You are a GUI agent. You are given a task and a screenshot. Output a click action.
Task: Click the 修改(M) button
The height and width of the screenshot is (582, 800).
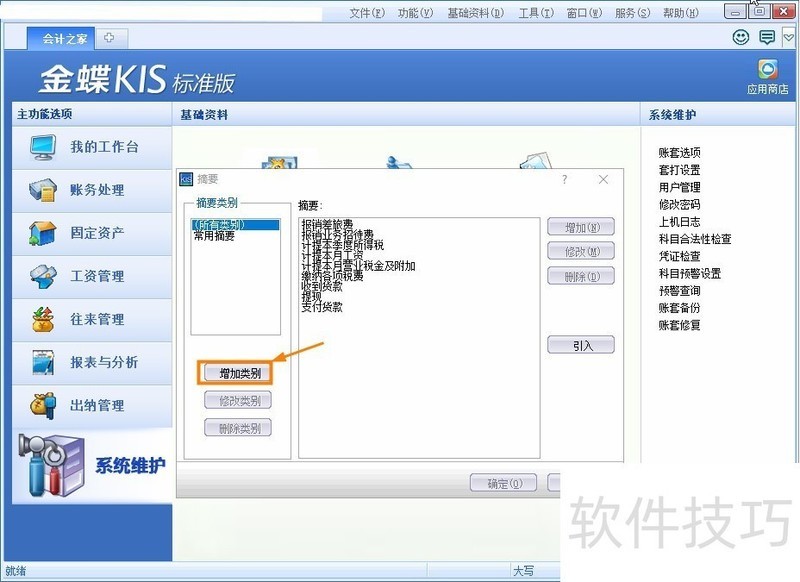click(x=581, y=251)
